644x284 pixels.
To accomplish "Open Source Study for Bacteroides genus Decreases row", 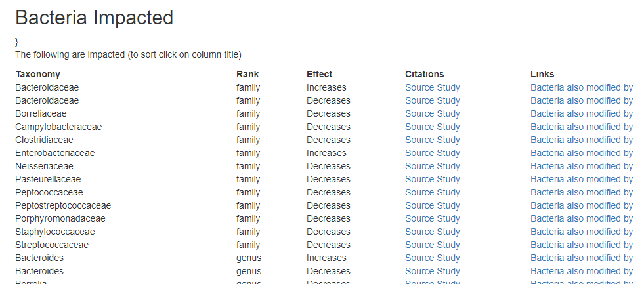I will coord(432,271).
